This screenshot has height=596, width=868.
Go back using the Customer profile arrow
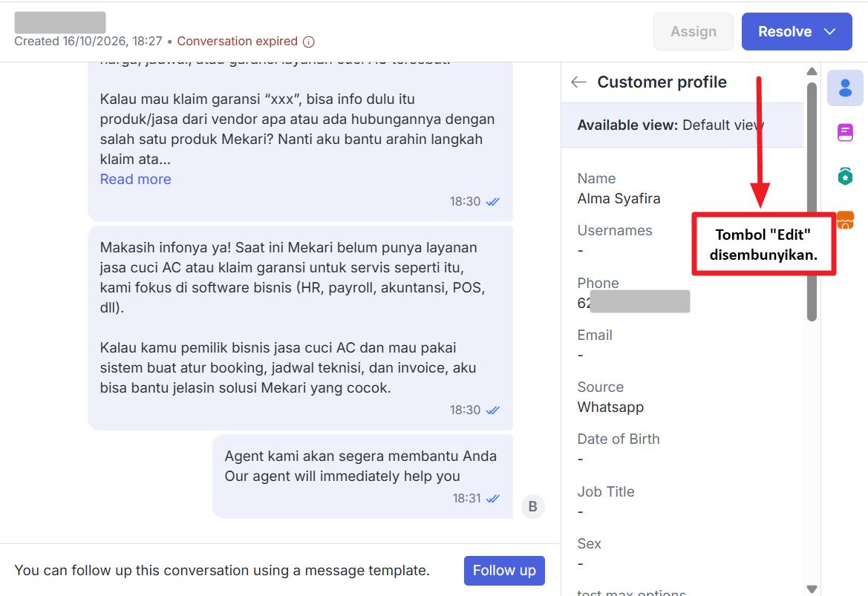(x=578, y=82)
